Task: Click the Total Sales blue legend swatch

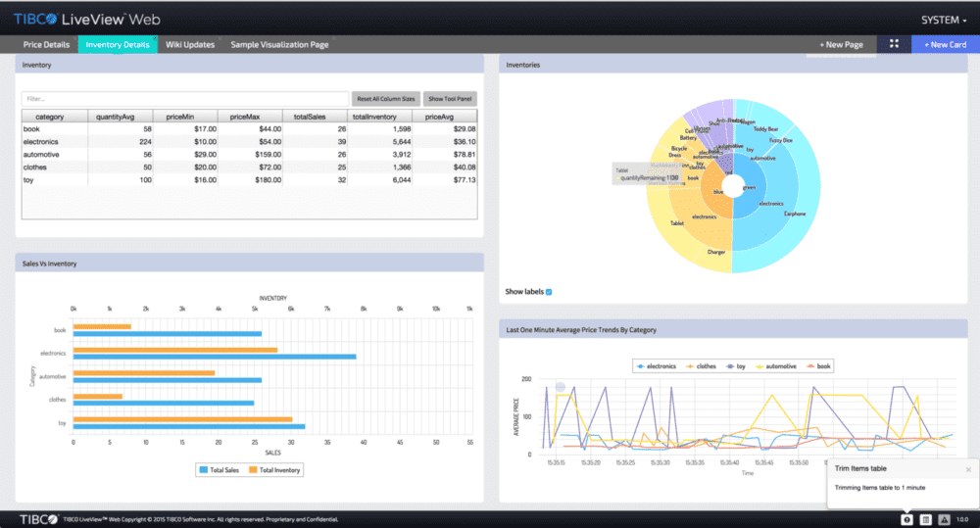Action: pos(205,470)
